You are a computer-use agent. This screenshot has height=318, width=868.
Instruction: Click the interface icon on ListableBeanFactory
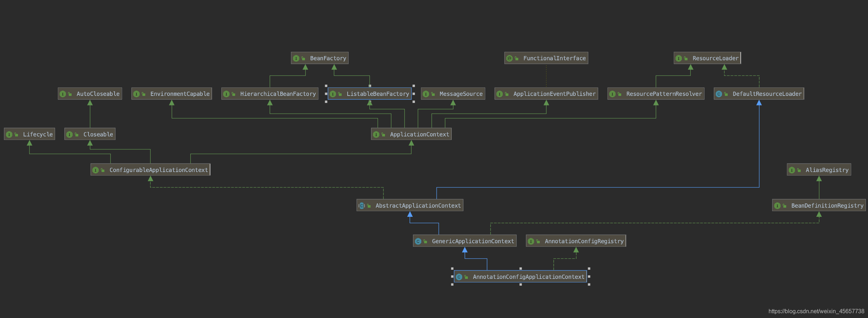point(333,94)
